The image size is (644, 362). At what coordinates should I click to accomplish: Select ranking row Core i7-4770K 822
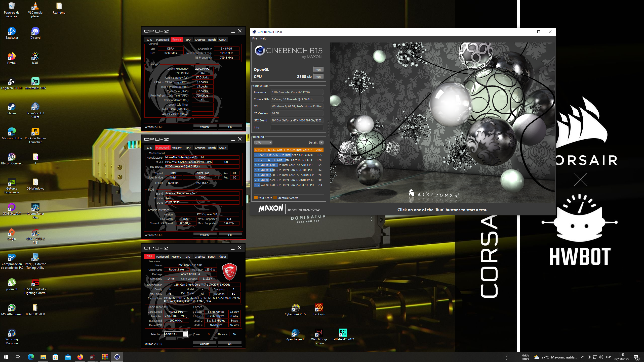(289, 165)
